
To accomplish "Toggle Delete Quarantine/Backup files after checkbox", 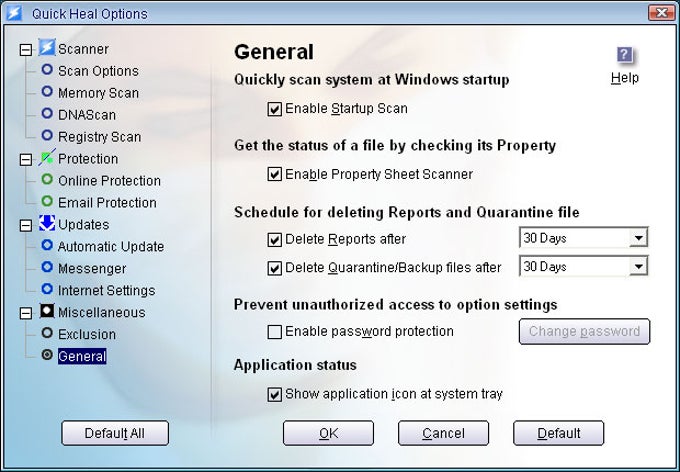I will click(x=275, y=268).
